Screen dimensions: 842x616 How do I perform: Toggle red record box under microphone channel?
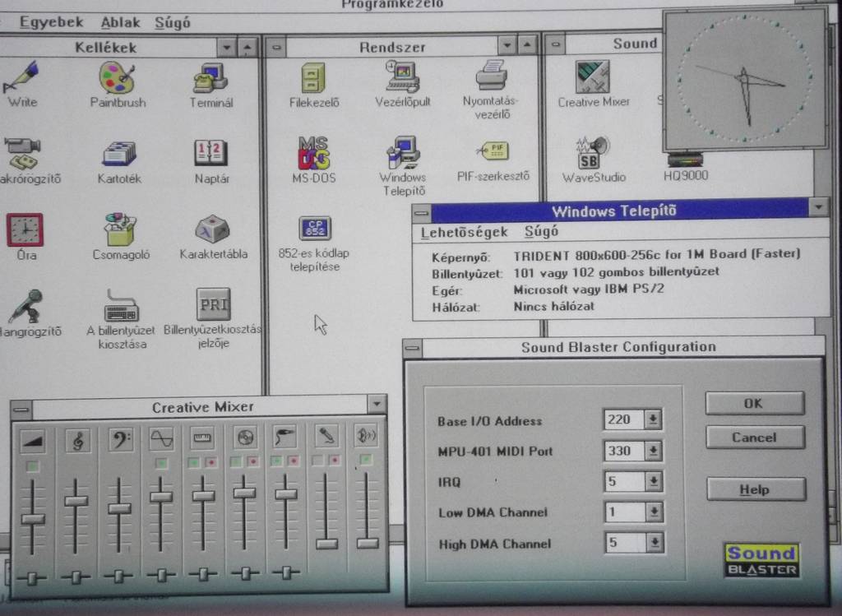click(335, 461)
